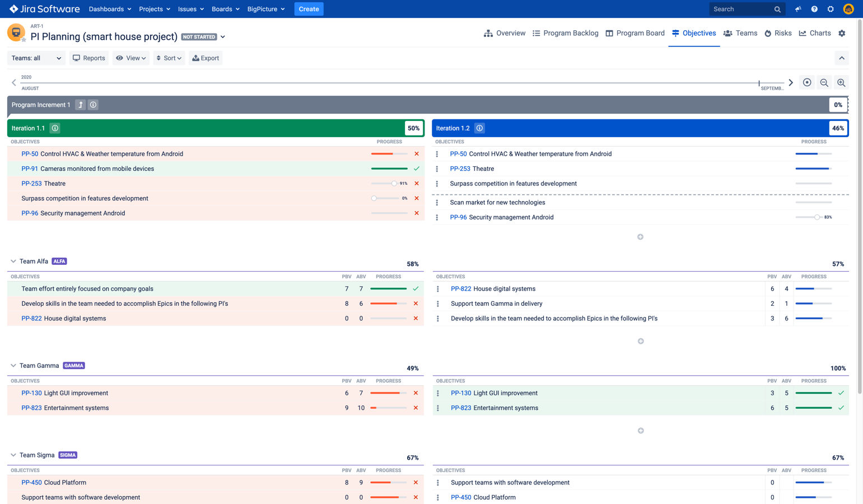Click the add objective plus under Iteration 1.2

[640, 236]
